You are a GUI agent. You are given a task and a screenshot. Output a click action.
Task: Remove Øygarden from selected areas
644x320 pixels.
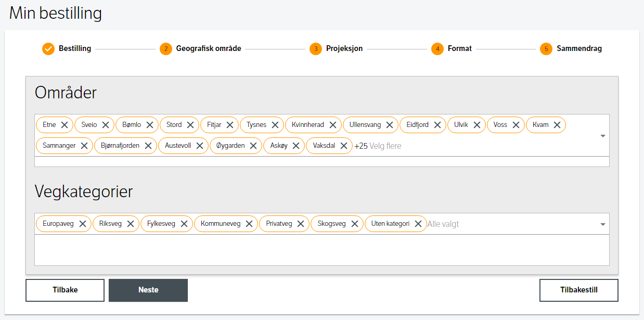pos(253,146)
